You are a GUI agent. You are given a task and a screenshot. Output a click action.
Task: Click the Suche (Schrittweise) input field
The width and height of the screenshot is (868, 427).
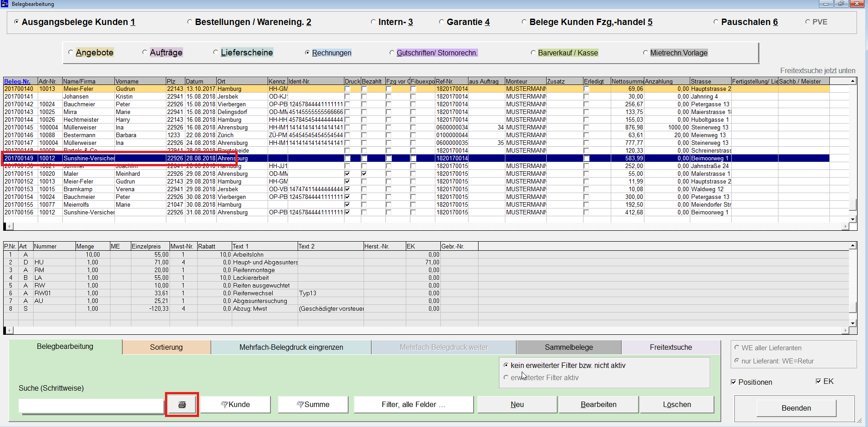(91, 406)
